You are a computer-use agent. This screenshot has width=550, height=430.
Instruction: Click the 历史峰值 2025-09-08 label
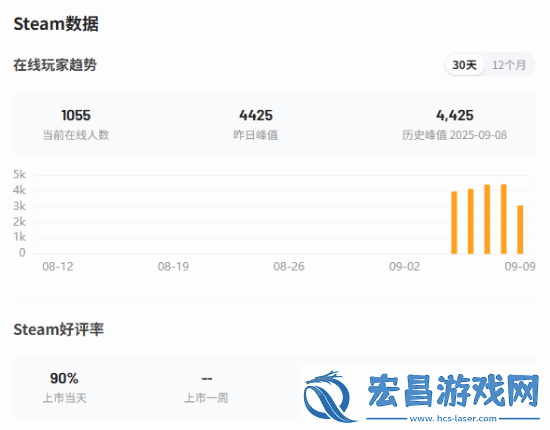point(455,135)
